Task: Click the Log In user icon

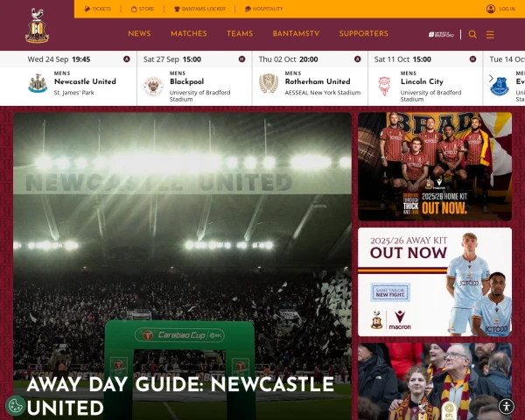Action: coord(491,9)
